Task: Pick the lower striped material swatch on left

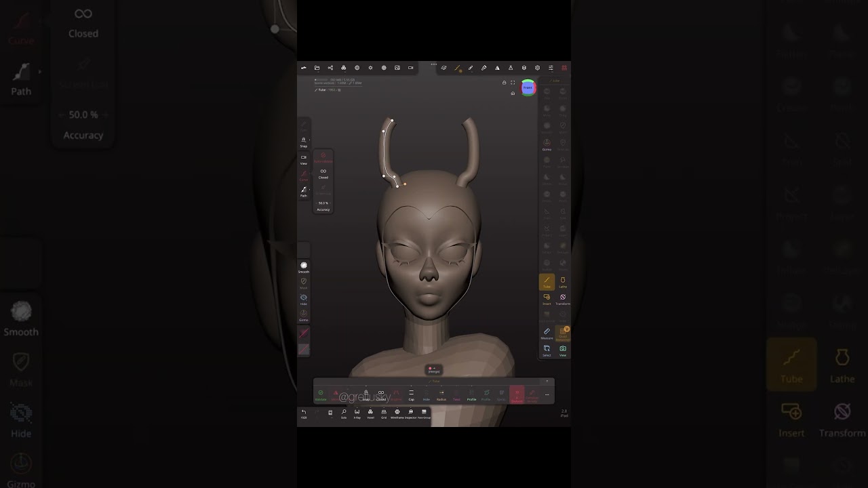Action: pyautogui.click(x=304, y=350)
